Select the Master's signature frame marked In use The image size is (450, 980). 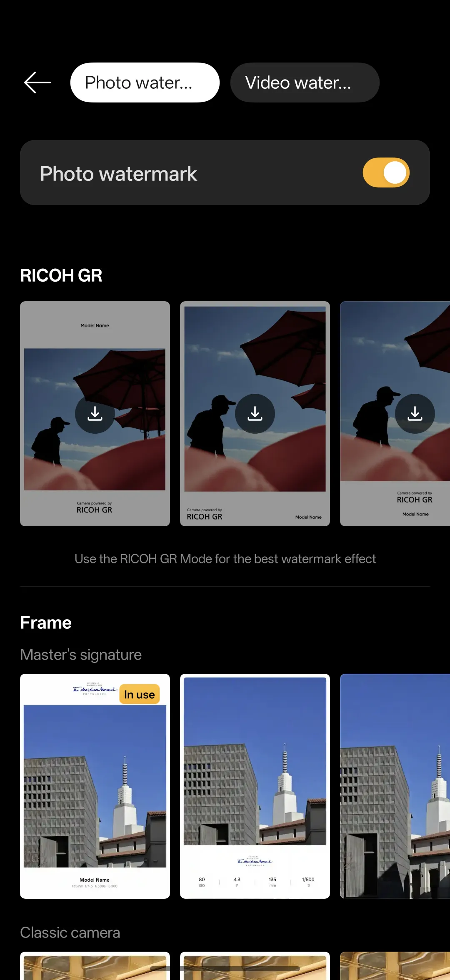(95, 786)
